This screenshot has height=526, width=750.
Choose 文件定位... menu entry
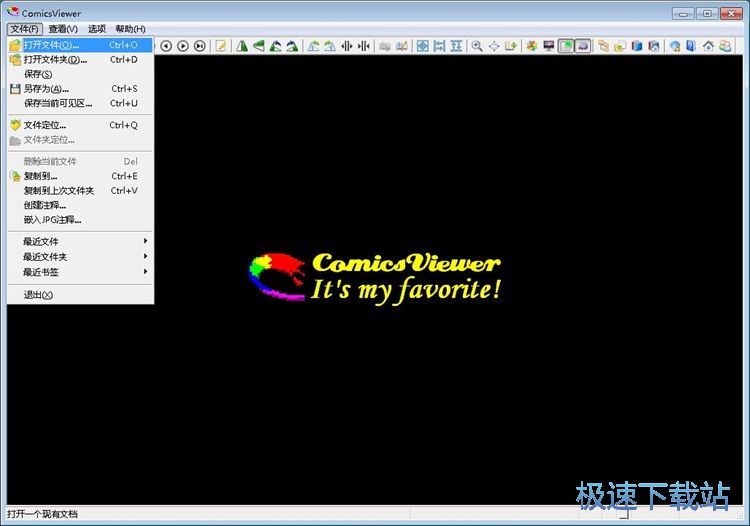point(80,125)
